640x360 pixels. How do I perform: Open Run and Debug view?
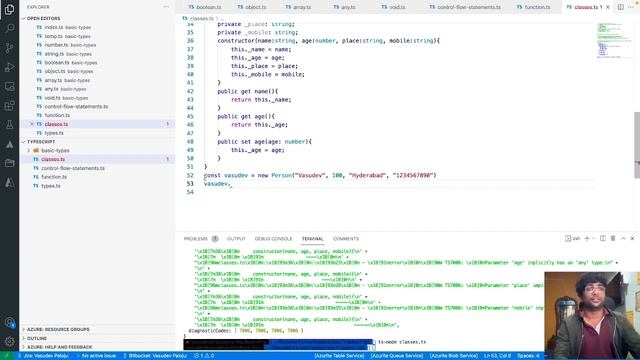click(9, 67)
